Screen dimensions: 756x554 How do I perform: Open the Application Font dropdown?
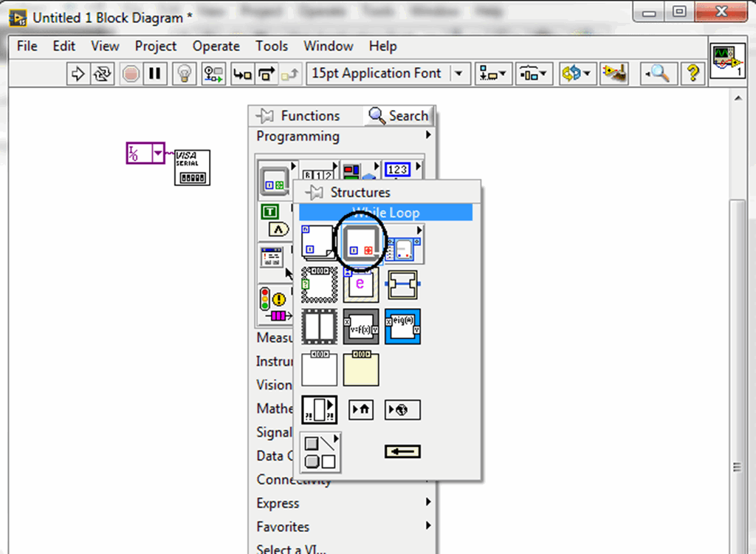(458, 73)
